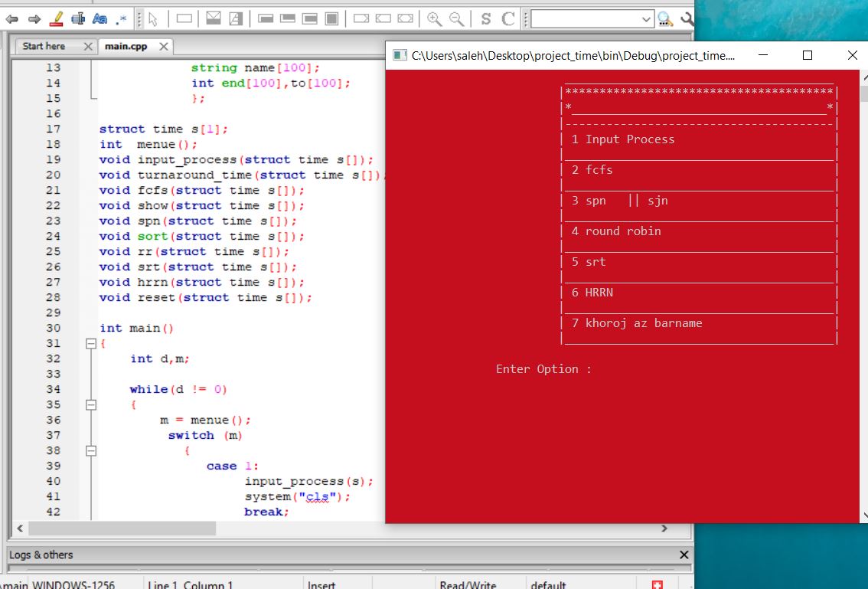The height and width of the screenshot is (589, 868).
Task: Switch to the 'Start here' tab
Action: pyautogui.click(x=44, y=46)
